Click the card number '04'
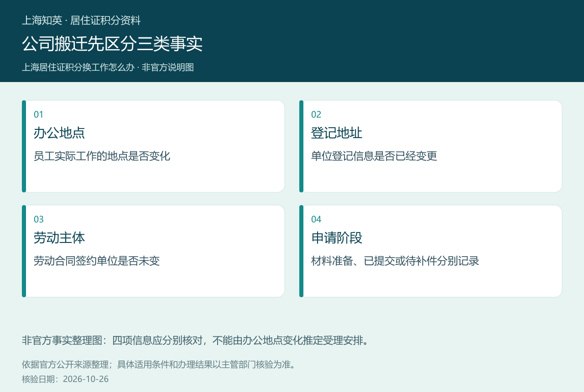The width and height of the screenshot is (584, 392). click(316, 220)
